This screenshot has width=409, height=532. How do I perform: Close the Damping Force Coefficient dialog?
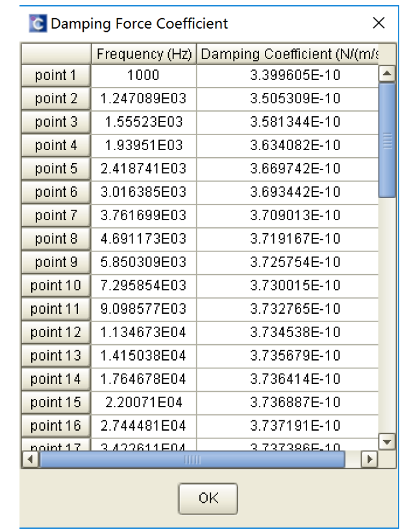[x=379, y=23]
